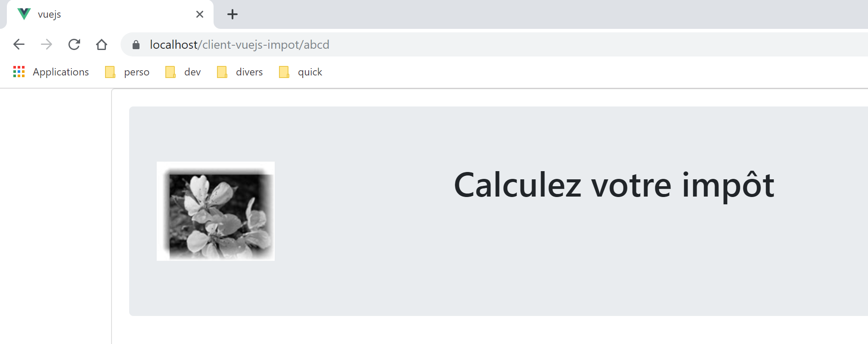Close the vuejs tab
The width and height of the screenshot is (868, 344).
click(200, 14)
